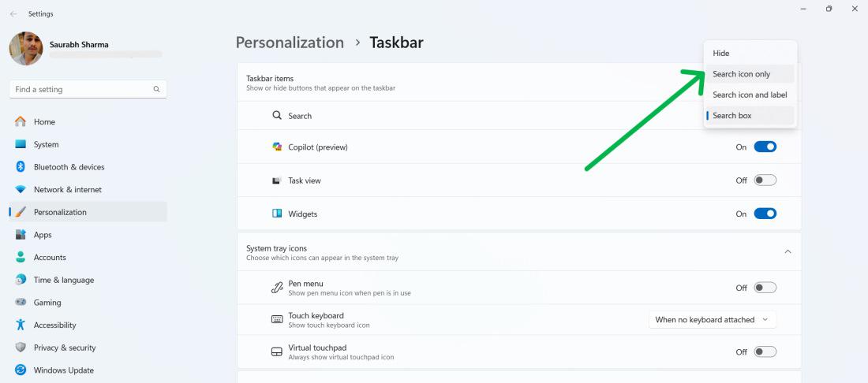Choose 'Search icon only' from the menu
Image resolution: width=868 pixels, height=383 pixels.
[x=741, y=74]
